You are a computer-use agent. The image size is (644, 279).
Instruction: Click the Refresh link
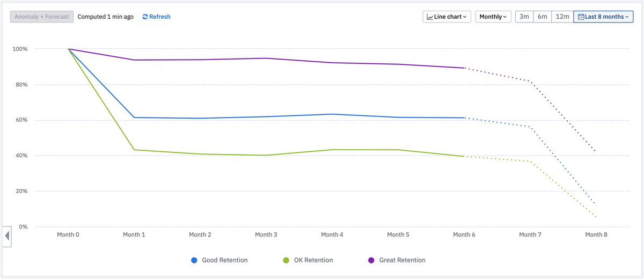point(156,17)
